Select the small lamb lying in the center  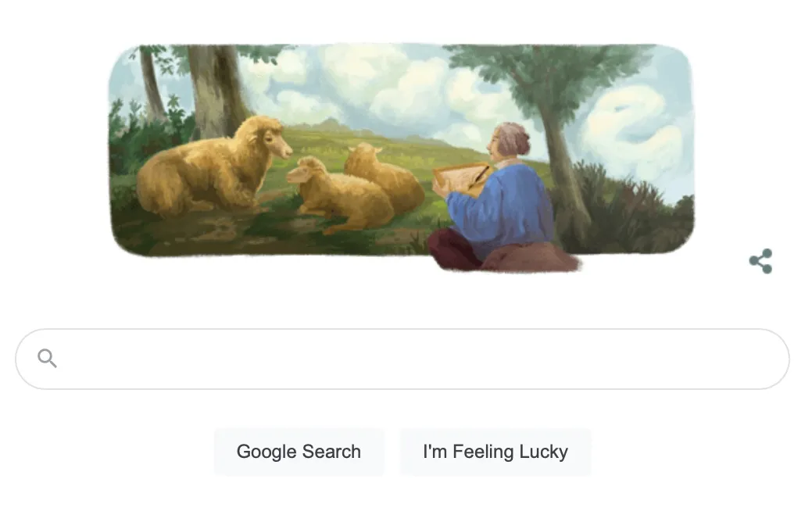pos(339,195)
